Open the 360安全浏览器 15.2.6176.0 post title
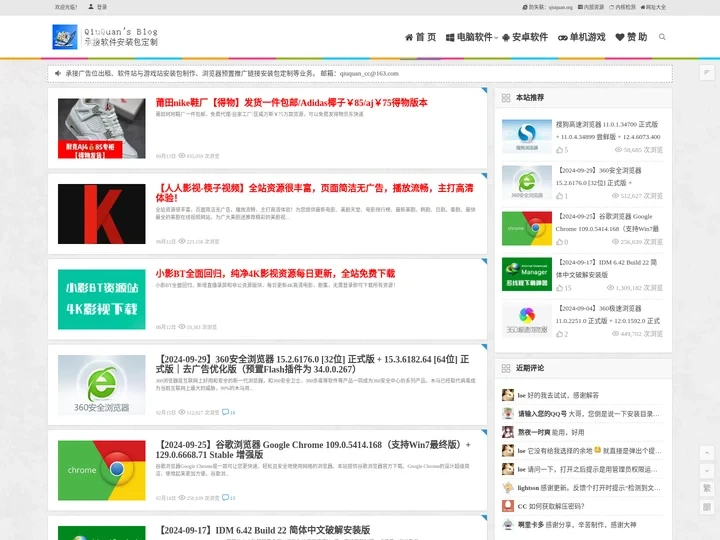Image resolution: width=720 pixels, height=540 pixels. (312, 364)
